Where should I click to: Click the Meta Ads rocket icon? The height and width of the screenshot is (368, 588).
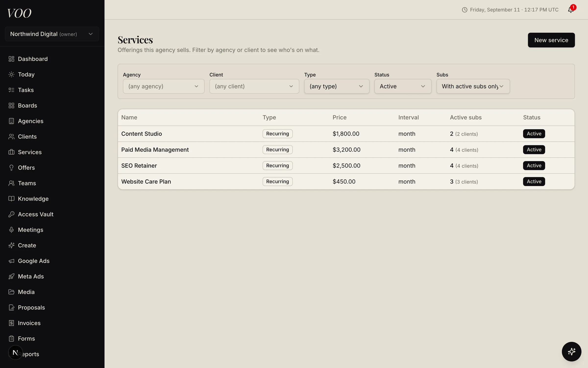11,276
